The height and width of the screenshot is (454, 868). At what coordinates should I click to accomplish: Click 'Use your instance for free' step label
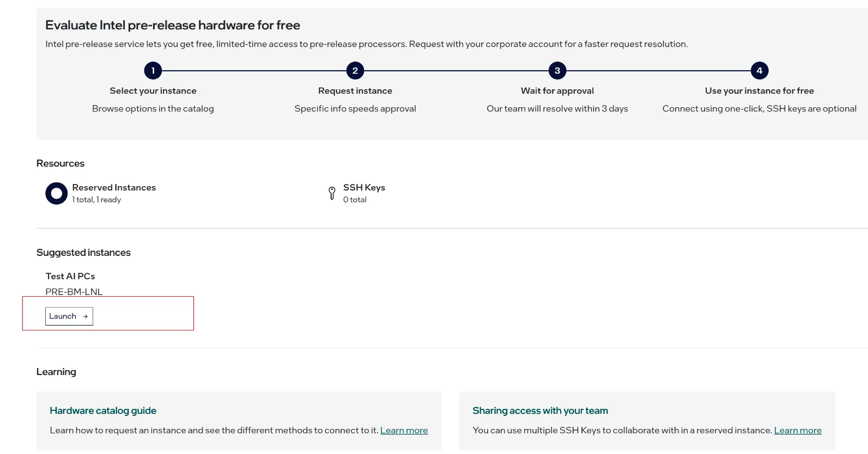[x=760, y=91]
